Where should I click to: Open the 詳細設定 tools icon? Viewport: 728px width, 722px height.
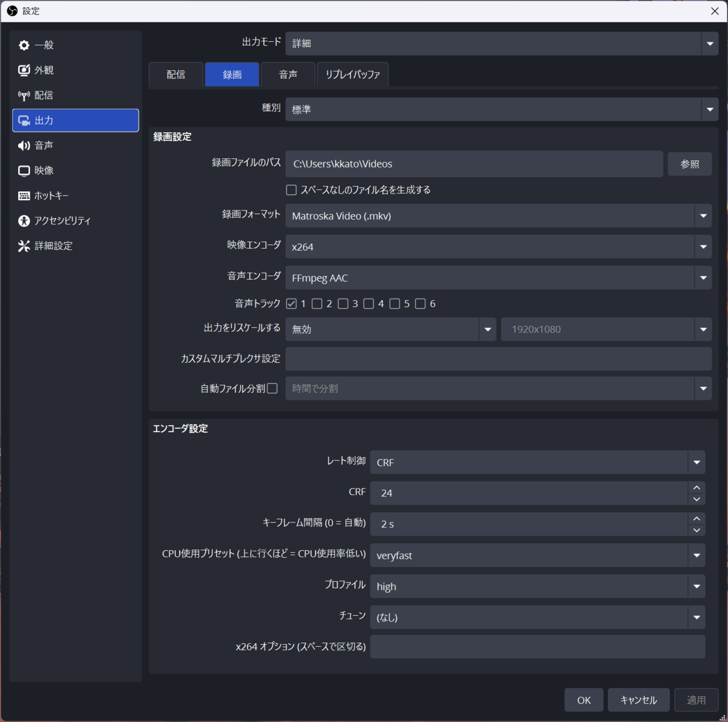(24, 246)
